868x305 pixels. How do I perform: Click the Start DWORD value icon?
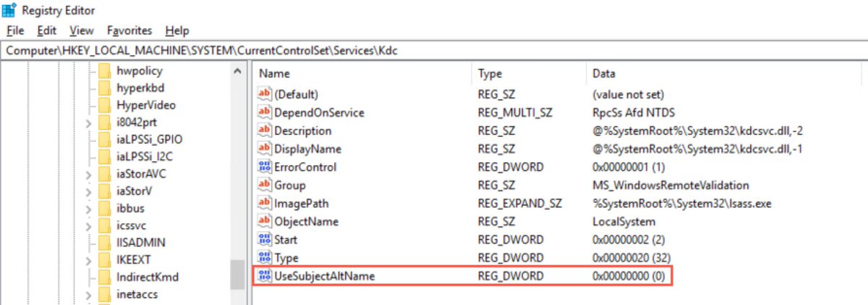(x=265, y=239)
